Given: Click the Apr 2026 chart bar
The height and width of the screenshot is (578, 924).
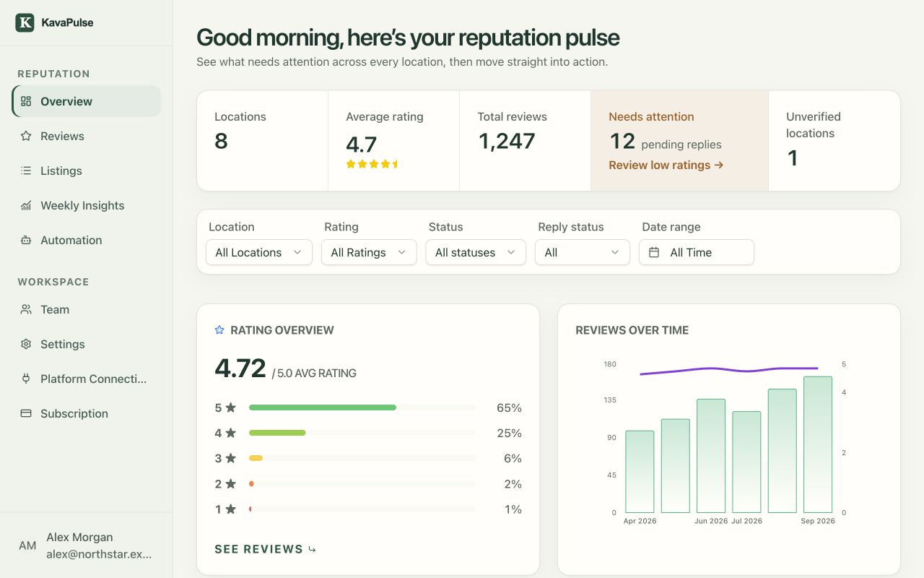Looking at the screenshot, I should pyautogui.click(x=640, y=472).
